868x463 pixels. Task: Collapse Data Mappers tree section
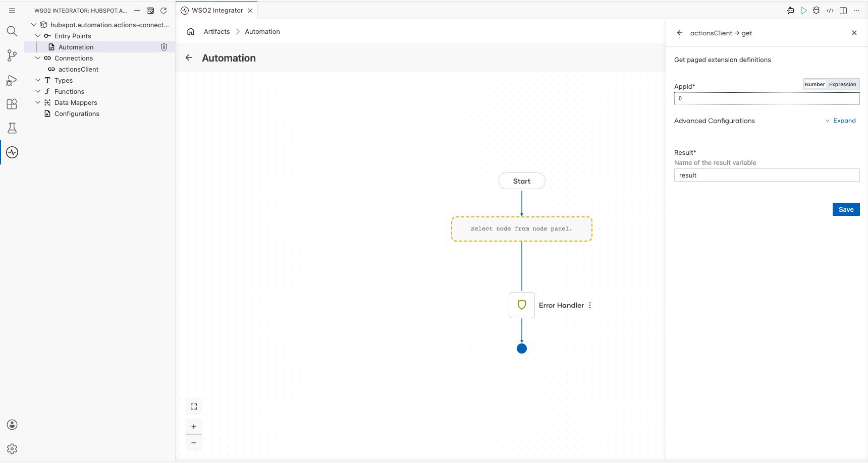pyautogui.click(x=38, y=102)
